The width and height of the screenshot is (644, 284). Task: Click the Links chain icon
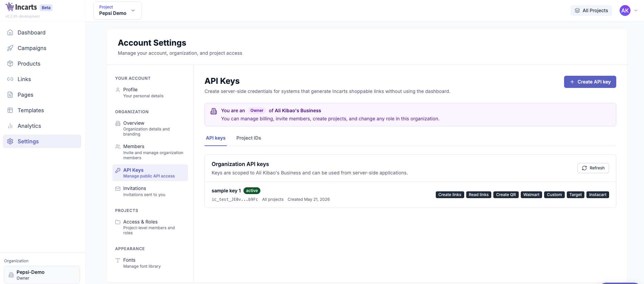tap(10, 79)
